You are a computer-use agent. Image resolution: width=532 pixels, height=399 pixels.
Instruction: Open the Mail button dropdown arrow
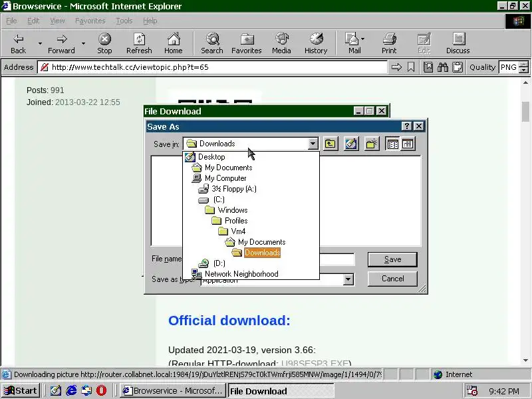362,39
